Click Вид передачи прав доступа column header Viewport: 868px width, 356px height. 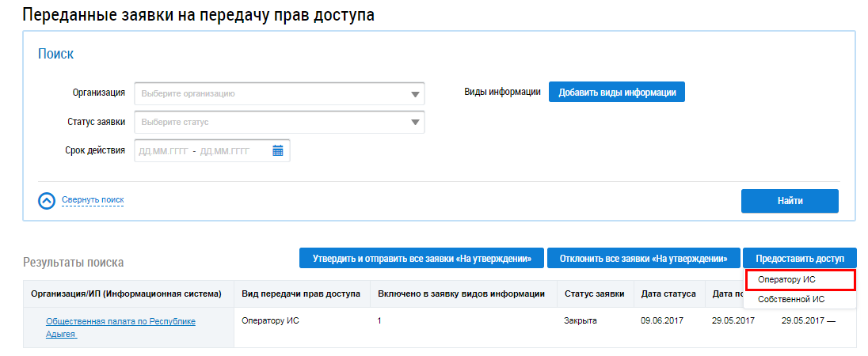[x=301, y=294]
